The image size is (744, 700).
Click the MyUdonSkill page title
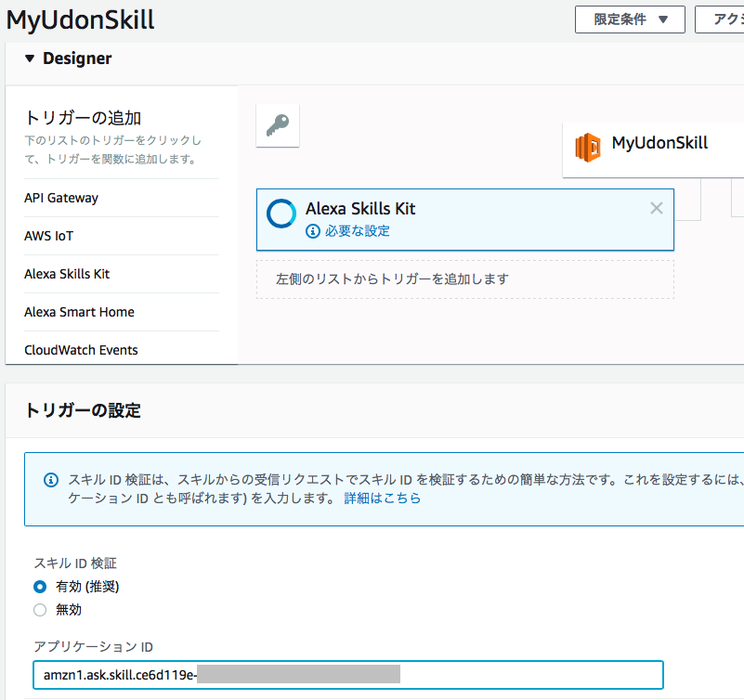(x=80, y=19)
